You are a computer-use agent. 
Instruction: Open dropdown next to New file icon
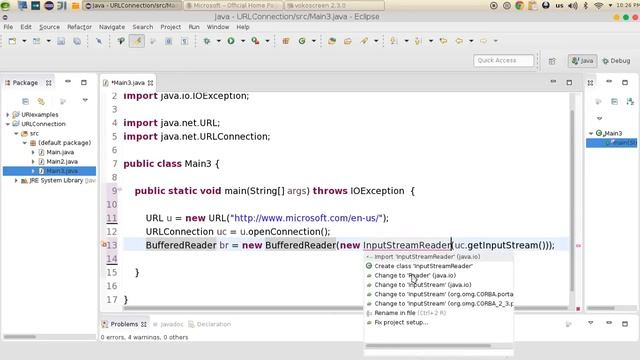tap(24, 41)
